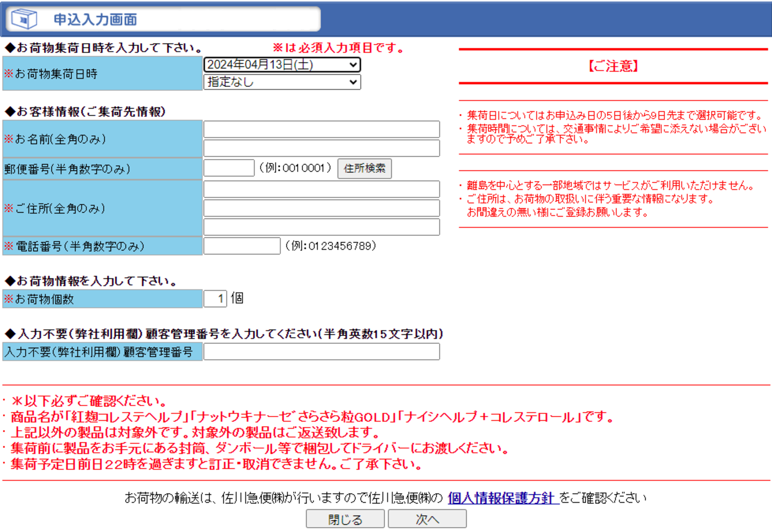The width and height of the screenshot is (772, 532).
Task: Click the 申込入力画面 page title
Action: [96, 19]
